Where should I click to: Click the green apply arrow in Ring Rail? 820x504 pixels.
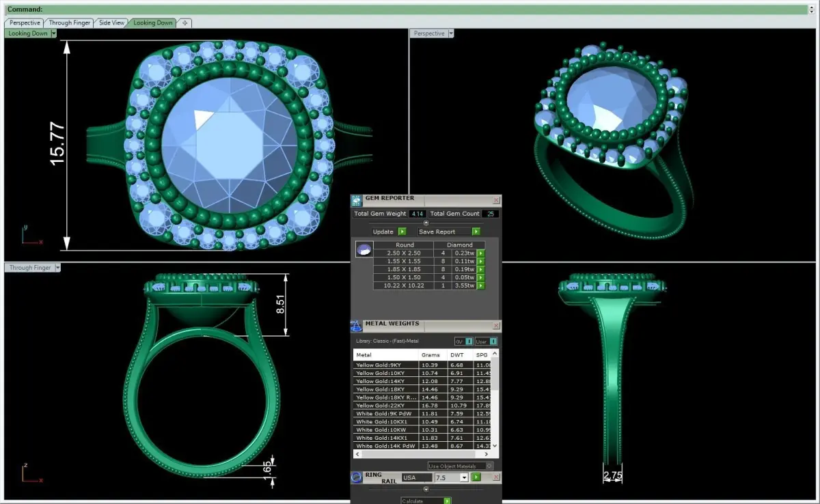[476, 477]
